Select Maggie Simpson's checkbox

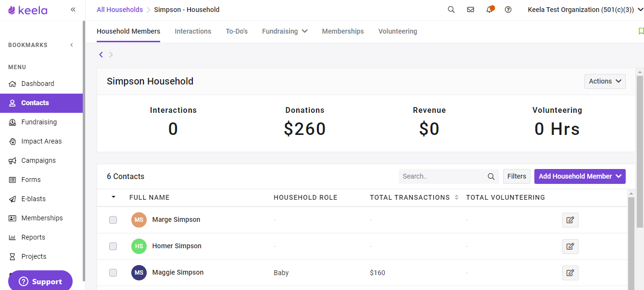tap(113, 273)
